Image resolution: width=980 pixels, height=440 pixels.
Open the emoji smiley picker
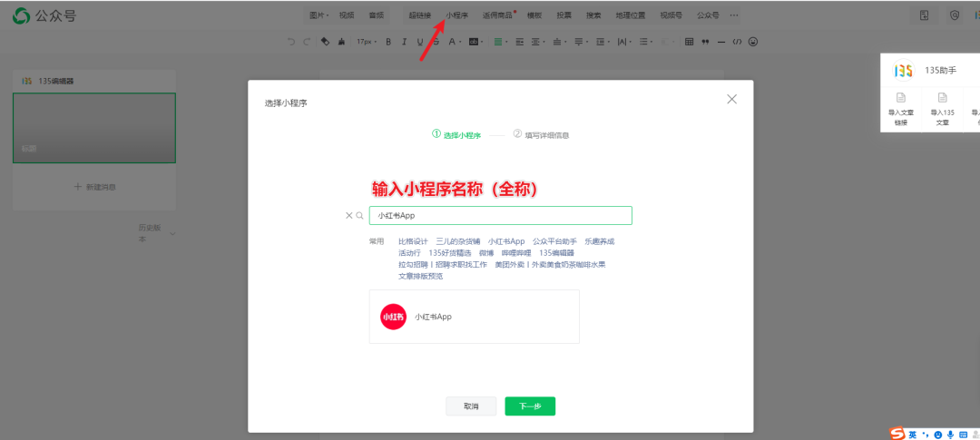(753, 42)
